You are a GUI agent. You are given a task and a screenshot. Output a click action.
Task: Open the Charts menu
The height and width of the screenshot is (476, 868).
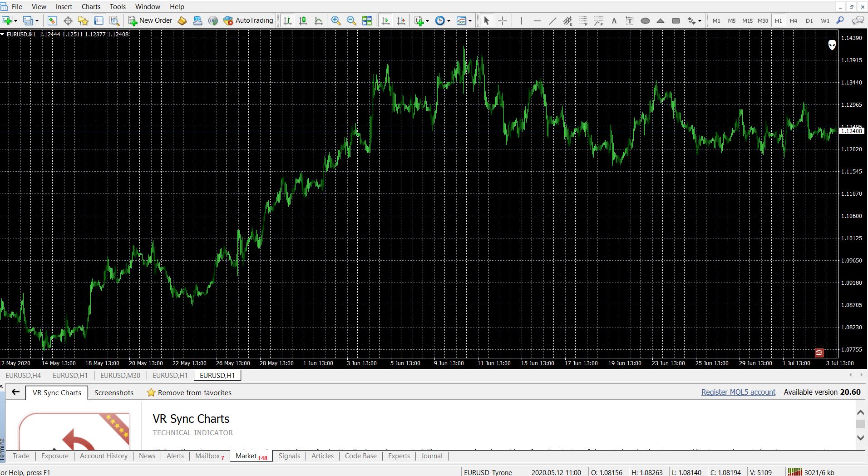91,6
